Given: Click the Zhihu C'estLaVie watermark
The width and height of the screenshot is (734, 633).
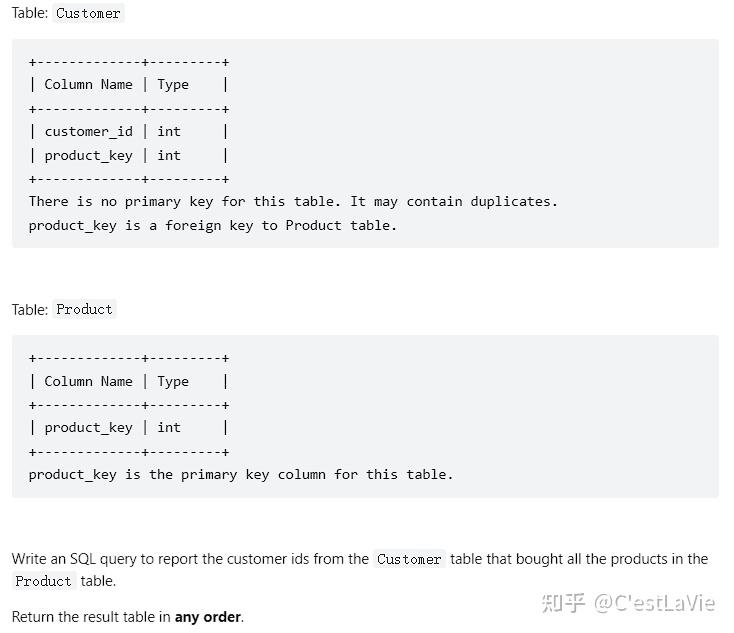Looking at the screenshot, I should tap(628, 603).
